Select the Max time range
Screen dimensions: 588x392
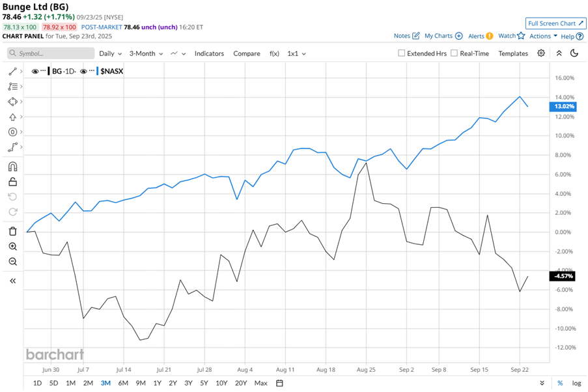click(x=260, y=383)
